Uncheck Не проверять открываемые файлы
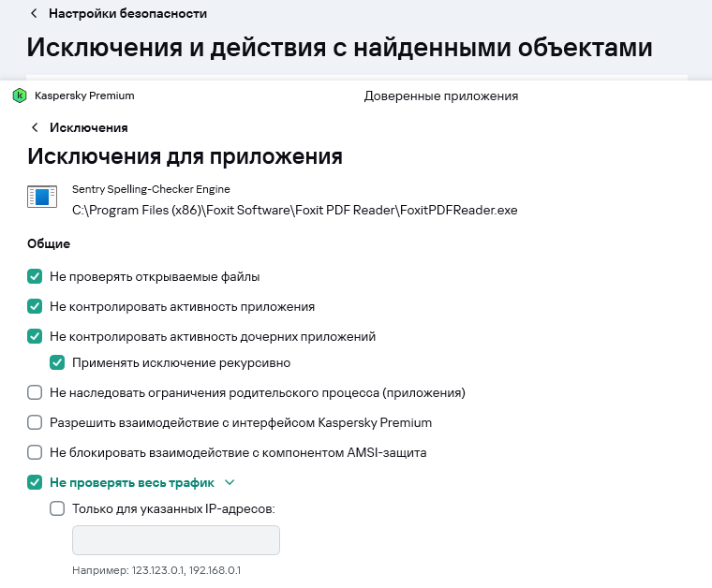This screenshot has width=712, height=588. (35, 276)
